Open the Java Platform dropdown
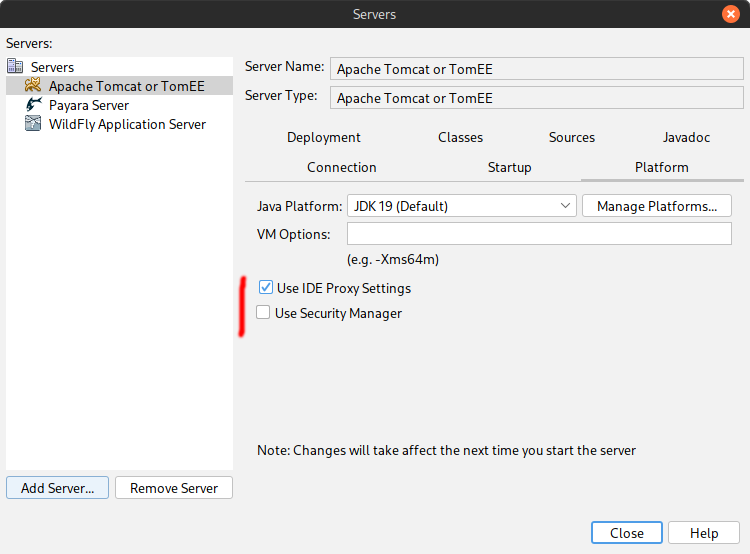Viewport: 750px width, 554px height. 462,206
